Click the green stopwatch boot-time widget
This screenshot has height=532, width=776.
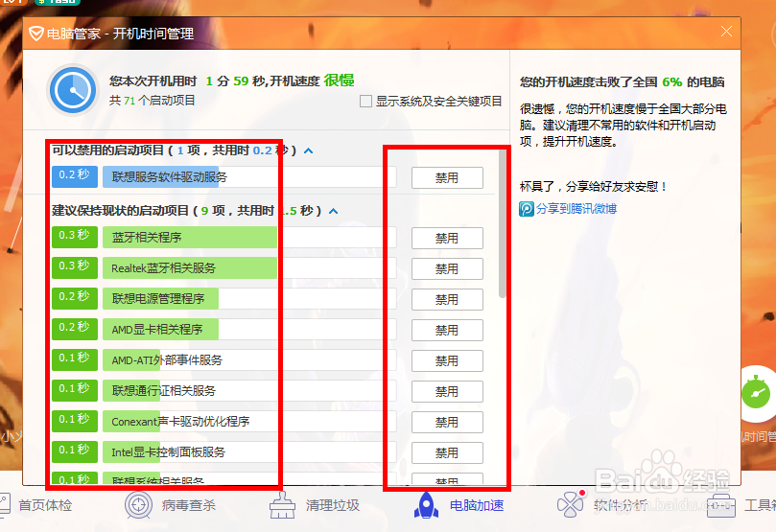[x=756, y=393]
